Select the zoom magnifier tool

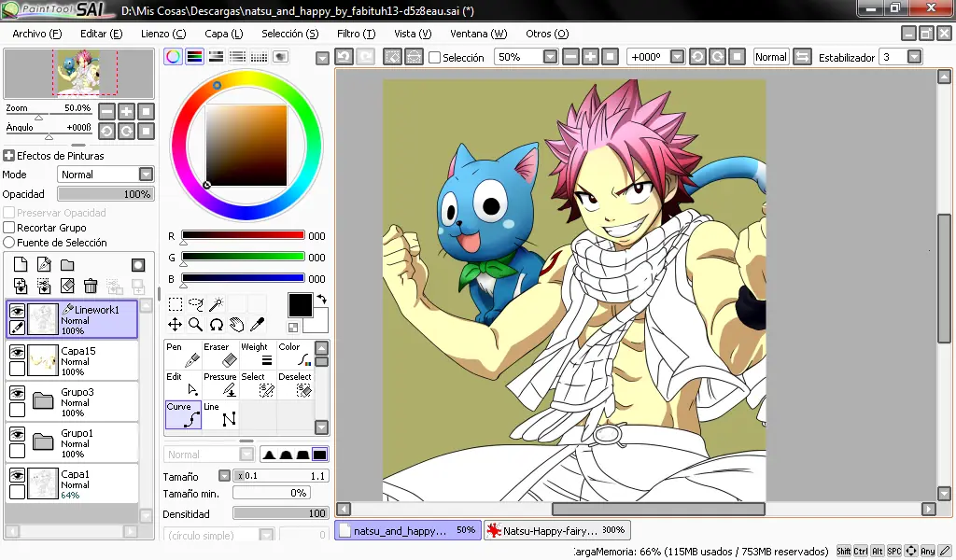pyautogui.click(x=196, y=324)
